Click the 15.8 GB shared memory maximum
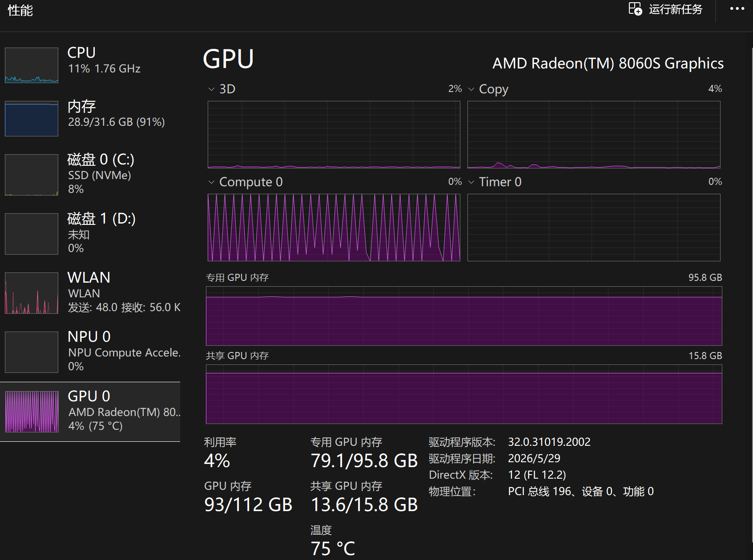 [x=705, y=356]
